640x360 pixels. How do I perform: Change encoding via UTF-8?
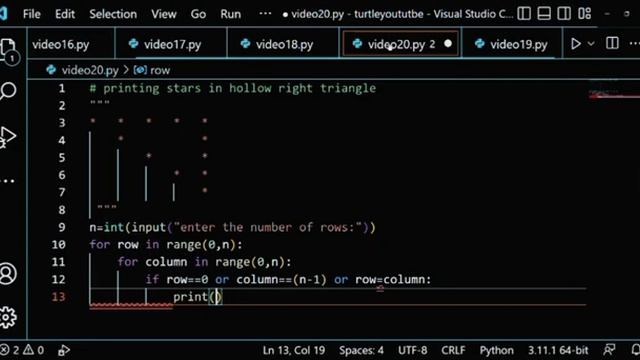click(413, 350)
